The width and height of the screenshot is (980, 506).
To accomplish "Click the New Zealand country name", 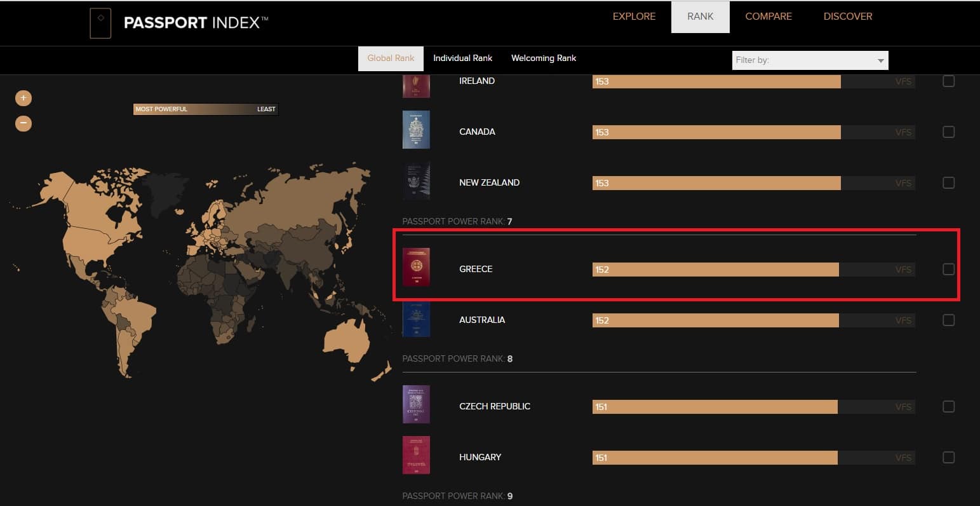I will (x=489, y=182).
